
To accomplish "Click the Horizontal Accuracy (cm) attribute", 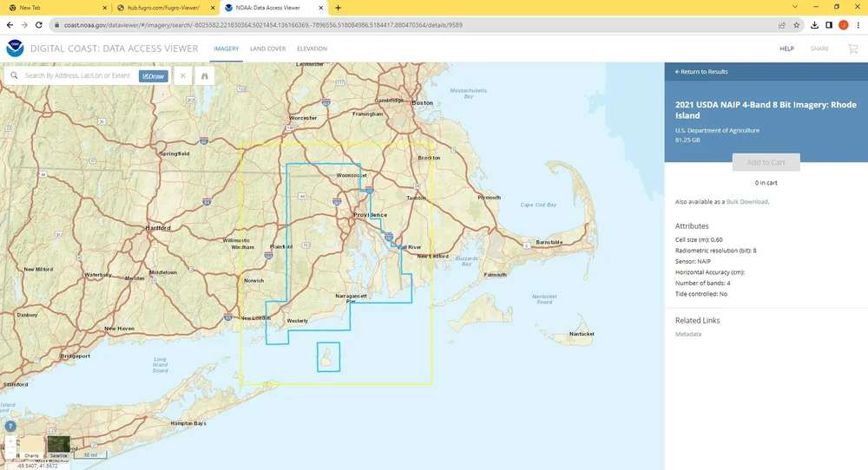I will click(x=710, y=272).
